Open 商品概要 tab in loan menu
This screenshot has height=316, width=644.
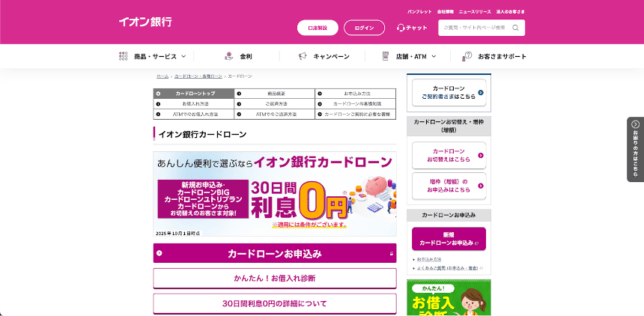pyautogui.click(x=274, y=94)
